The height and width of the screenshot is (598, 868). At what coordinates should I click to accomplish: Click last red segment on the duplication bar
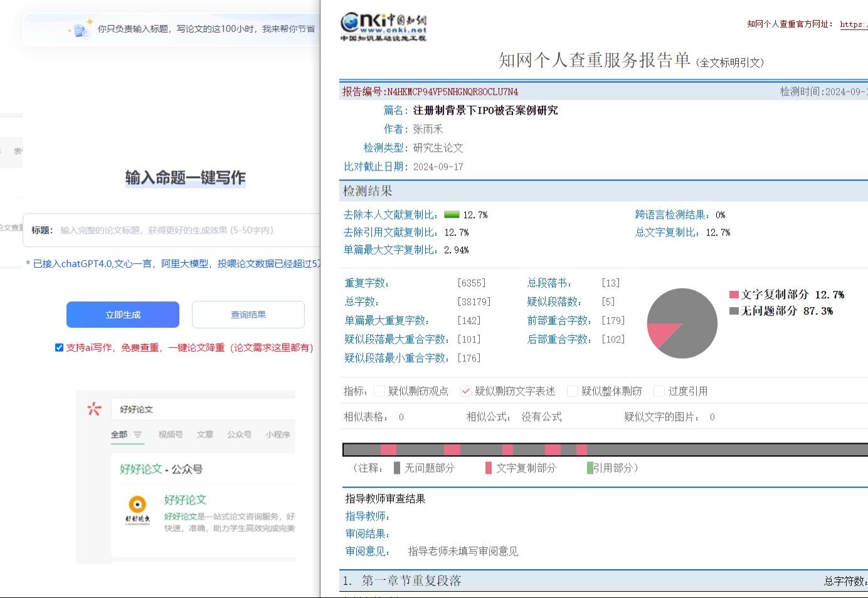coord(581,449)
